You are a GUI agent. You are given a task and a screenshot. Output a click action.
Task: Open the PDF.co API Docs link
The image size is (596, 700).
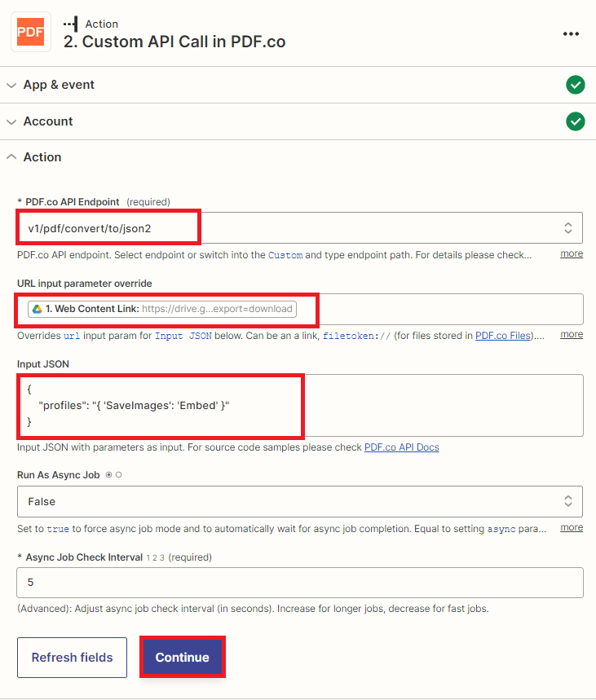[x=401, y=447]
